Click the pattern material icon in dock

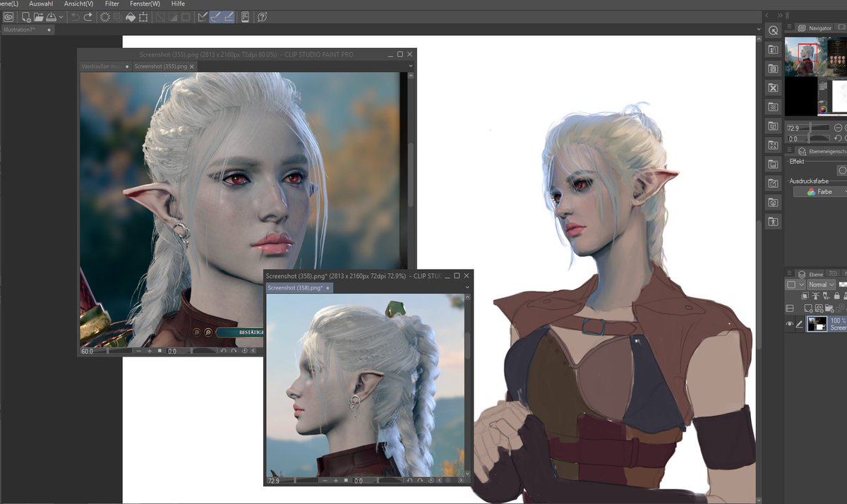tap(773, 107)
